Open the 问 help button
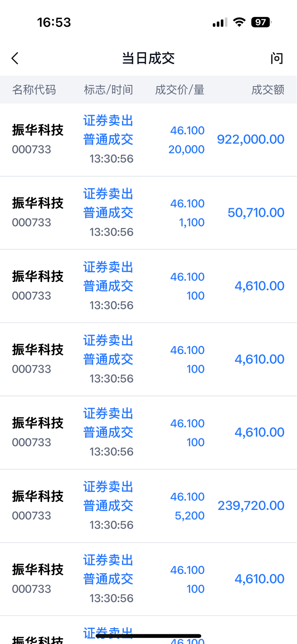This screenshot has width=297, height=644. [x=277, y=58]
